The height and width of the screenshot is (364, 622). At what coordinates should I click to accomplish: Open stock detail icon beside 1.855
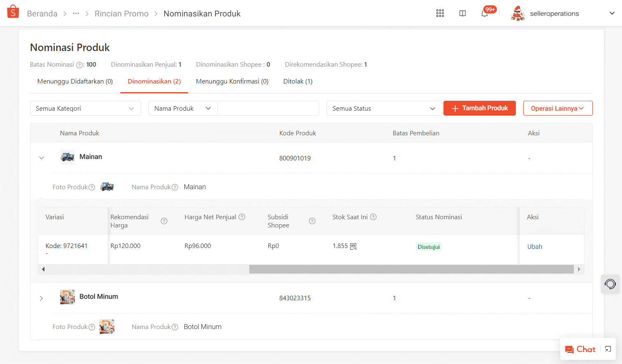tap(353, 246)
